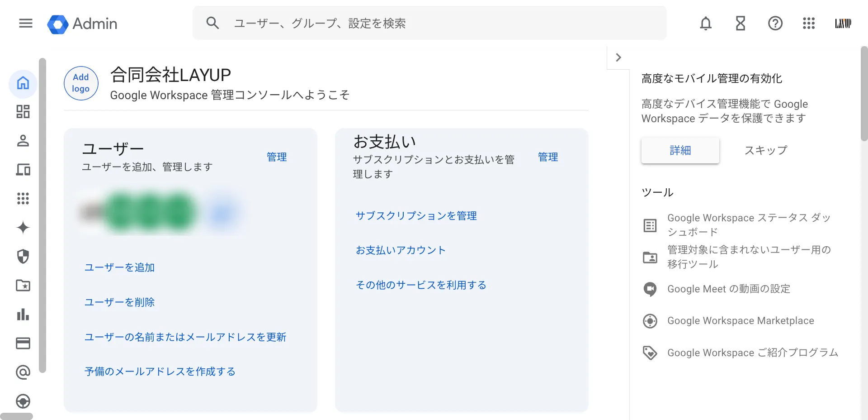Click 高度なモバイル管理の有効化 title
Image resolution: width=868 pixels, height=420 pixels.
click(712, 79)
